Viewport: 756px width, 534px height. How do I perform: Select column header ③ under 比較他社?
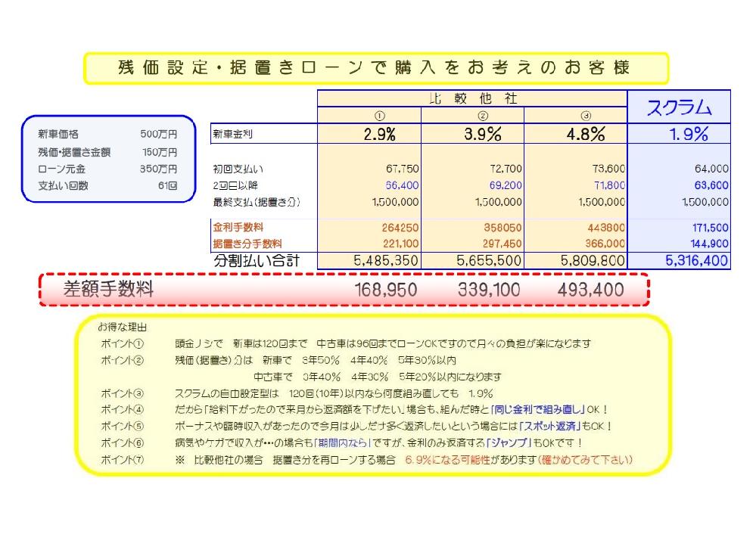click(x=586, y=116)
